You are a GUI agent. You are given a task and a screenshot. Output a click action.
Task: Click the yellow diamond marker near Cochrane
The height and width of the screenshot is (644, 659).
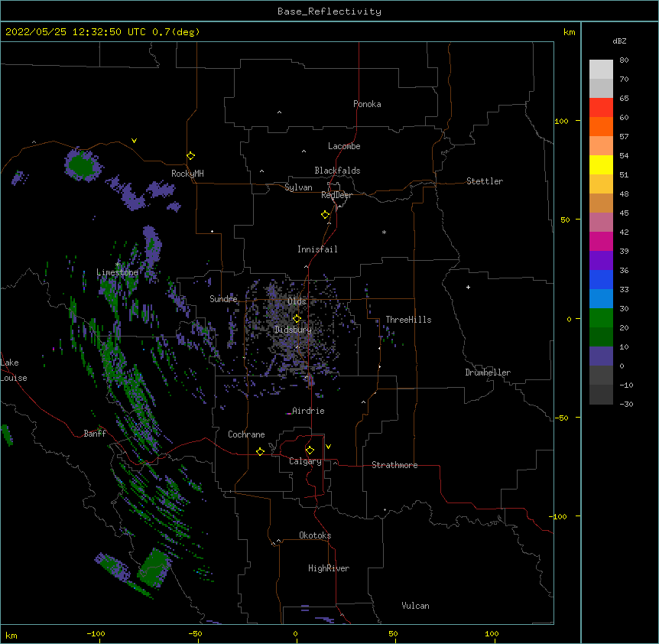[x=260, y=451]
